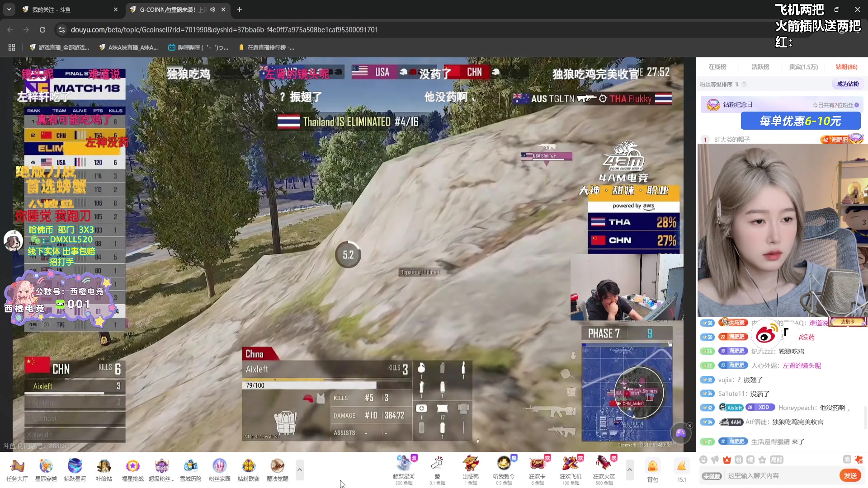The width and height of the screenshot is (868, 488).
Task: Send the 出征鸭 gift
Action: pos(471,470)
